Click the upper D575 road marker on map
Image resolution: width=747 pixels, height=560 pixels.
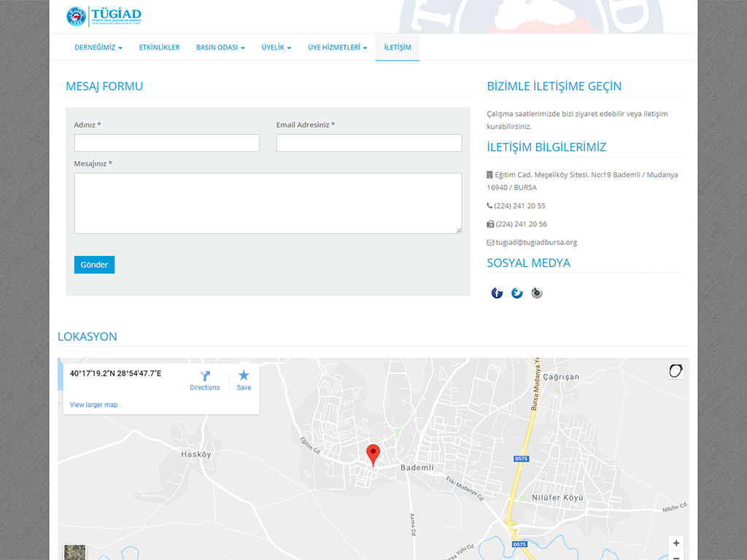521,459
